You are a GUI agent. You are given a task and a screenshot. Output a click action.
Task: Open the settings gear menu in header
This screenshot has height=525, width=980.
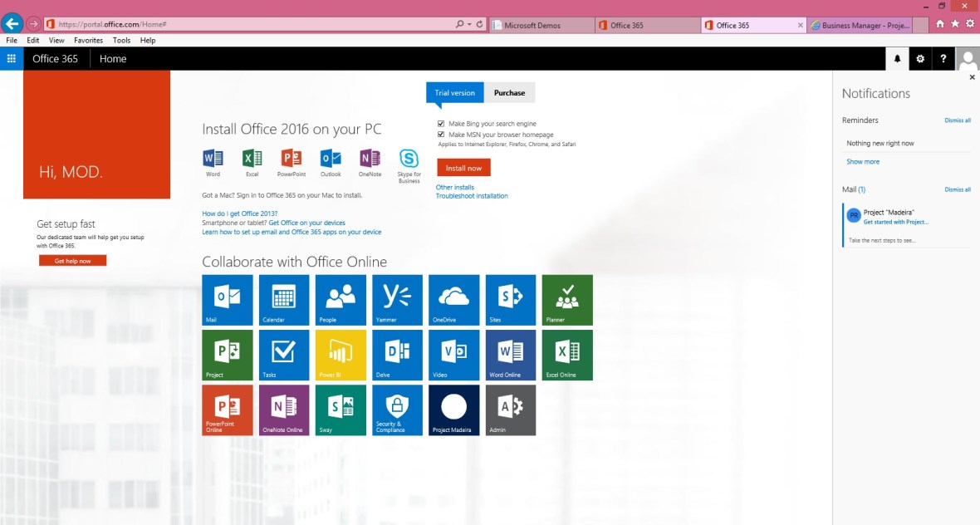(920, 59)
